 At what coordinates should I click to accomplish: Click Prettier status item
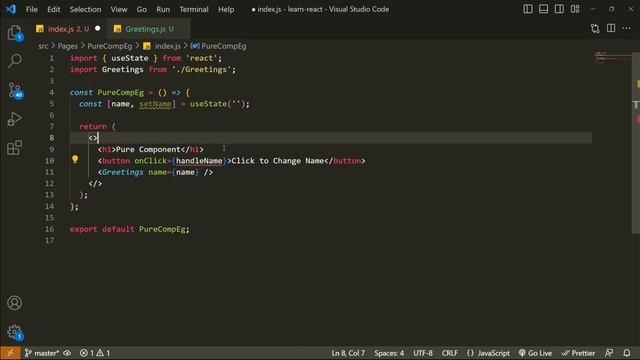(x=578, y=353)
